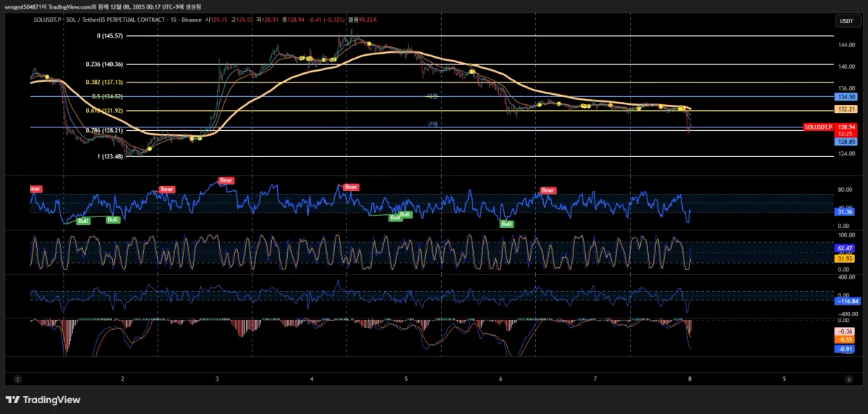Image resolution: width=868 pixels, height=414 pixels.
Task: Click date 6 on the time axis
Action: click(501, 379)
